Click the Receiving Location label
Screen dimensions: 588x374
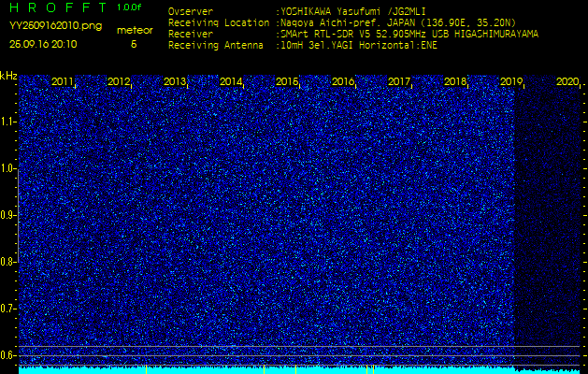pyautogui.click(x=219, y=22)
